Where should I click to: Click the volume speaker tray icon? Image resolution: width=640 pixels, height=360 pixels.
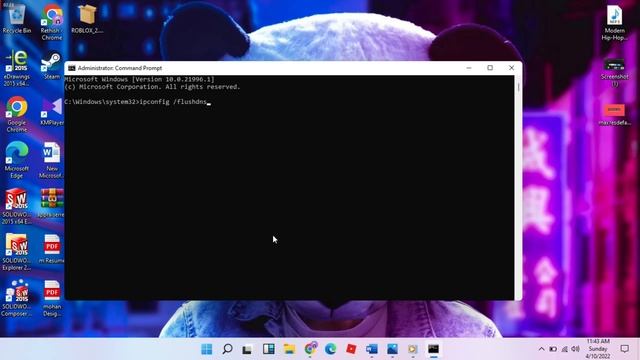click(x=576, y=349)
